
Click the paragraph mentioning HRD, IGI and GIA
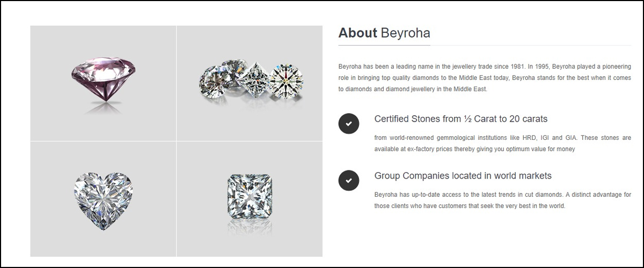click(502, 144)
